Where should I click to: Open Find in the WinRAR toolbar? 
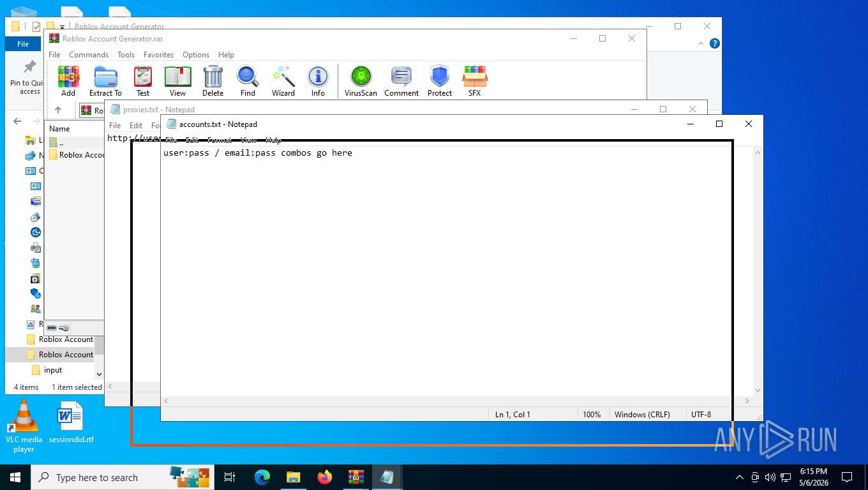pyautogui.click(x=248, y=81)
